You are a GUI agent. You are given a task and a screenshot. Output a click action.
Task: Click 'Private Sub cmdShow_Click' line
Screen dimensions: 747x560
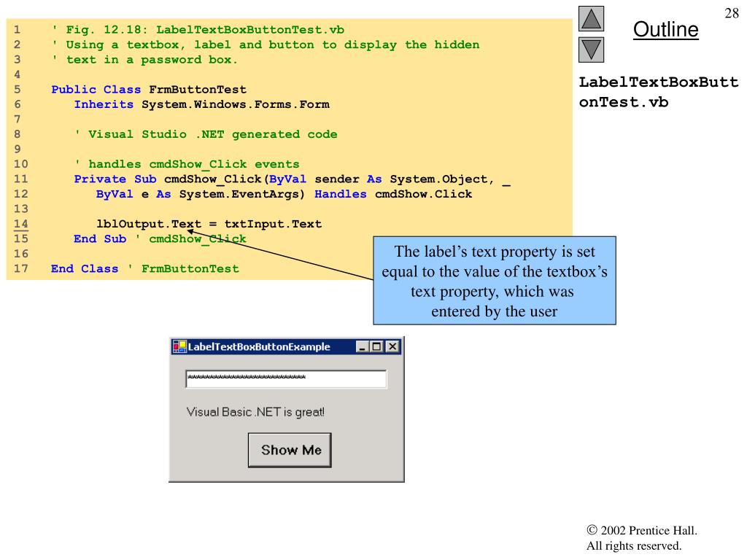click(x=292, y=179)
